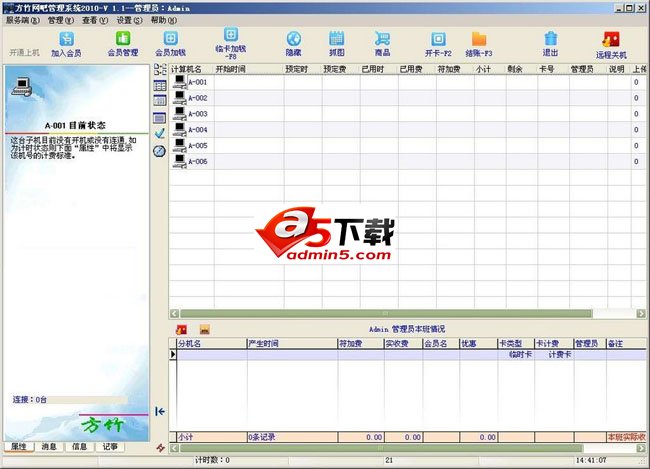Viewport: 650px width, 469px height.
Task: Open the 服务端 menu
Action: (x=23, y=20)
